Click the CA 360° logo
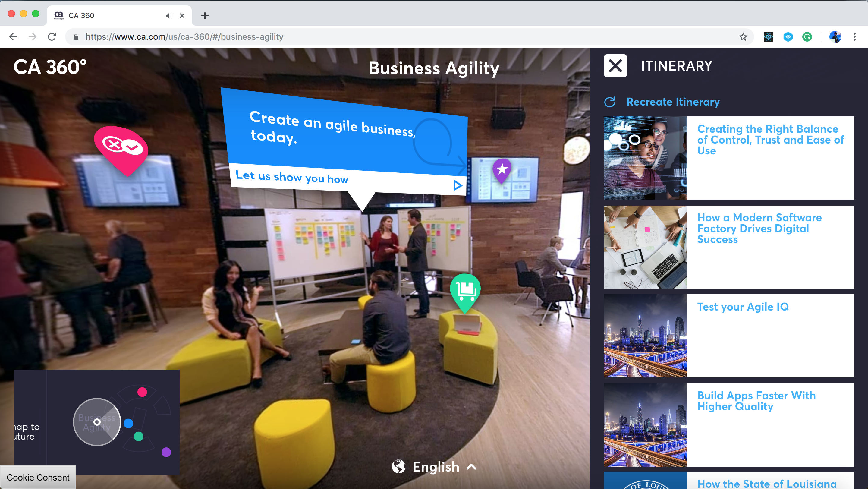This screenshot has width=868, height=489. coord(50,67)
